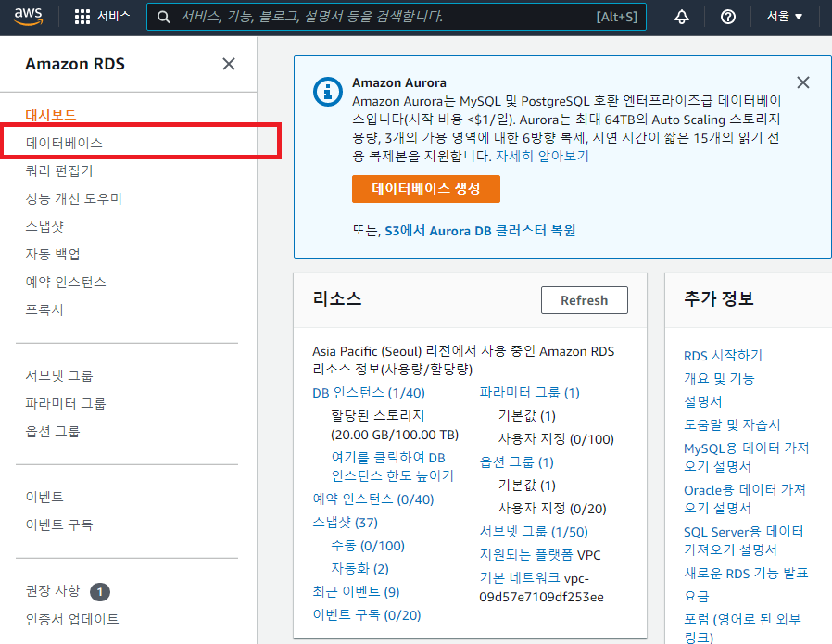Open MySQL용 데이터 가져오기 설명서 link
The image size is (832, 644).
(746, 457)
